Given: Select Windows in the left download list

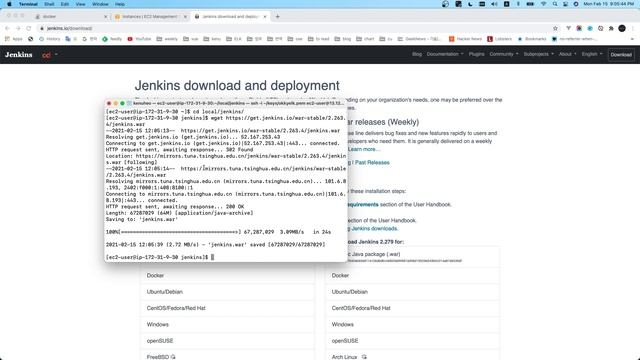Looking at the screenshot, I should click(227, 324).
